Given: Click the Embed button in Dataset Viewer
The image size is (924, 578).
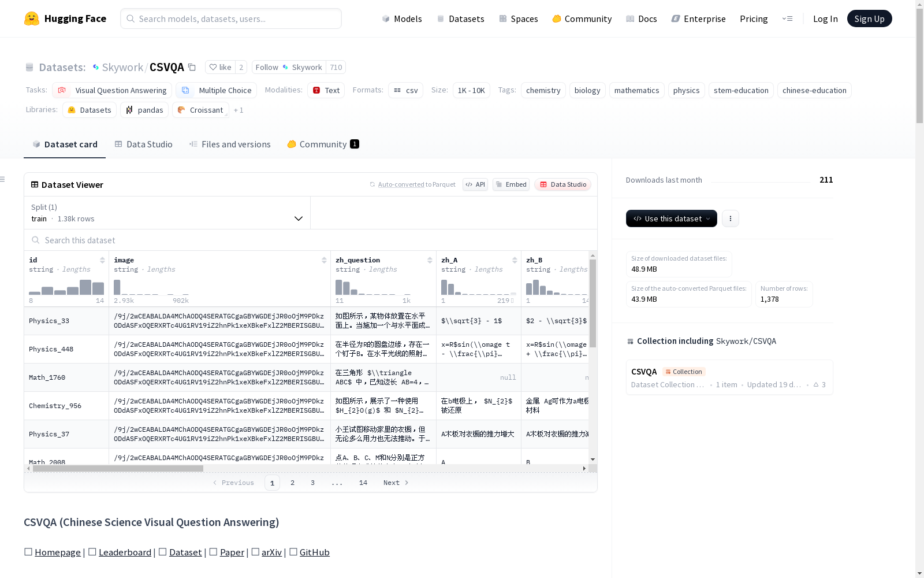Looking at the screenshot, I should [x=511, y=184].
